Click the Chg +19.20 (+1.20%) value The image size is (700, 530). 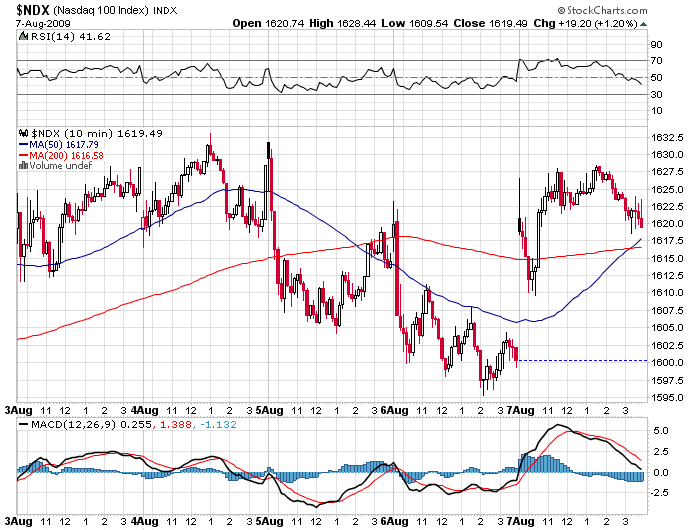[x=585, y=23]
